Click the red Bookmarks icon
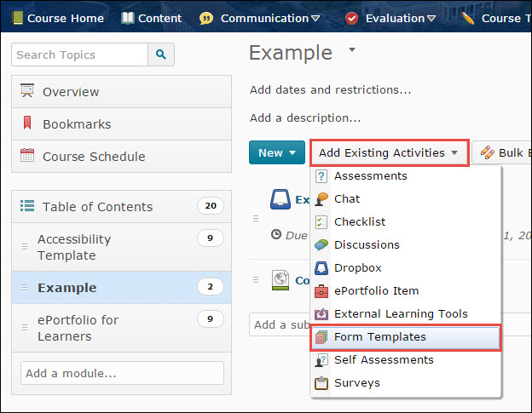Viewport: 532px width, 413px height. 27,123
